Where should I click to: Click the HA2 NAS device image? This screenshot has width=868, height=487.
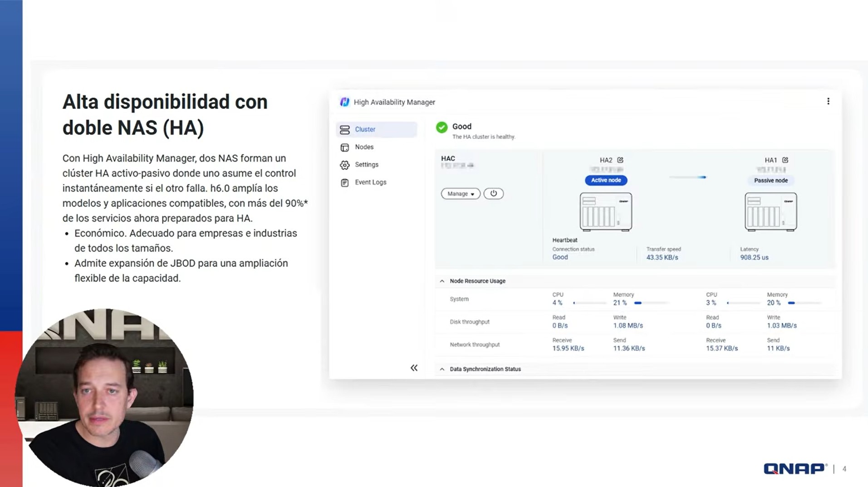pos(606,212)
